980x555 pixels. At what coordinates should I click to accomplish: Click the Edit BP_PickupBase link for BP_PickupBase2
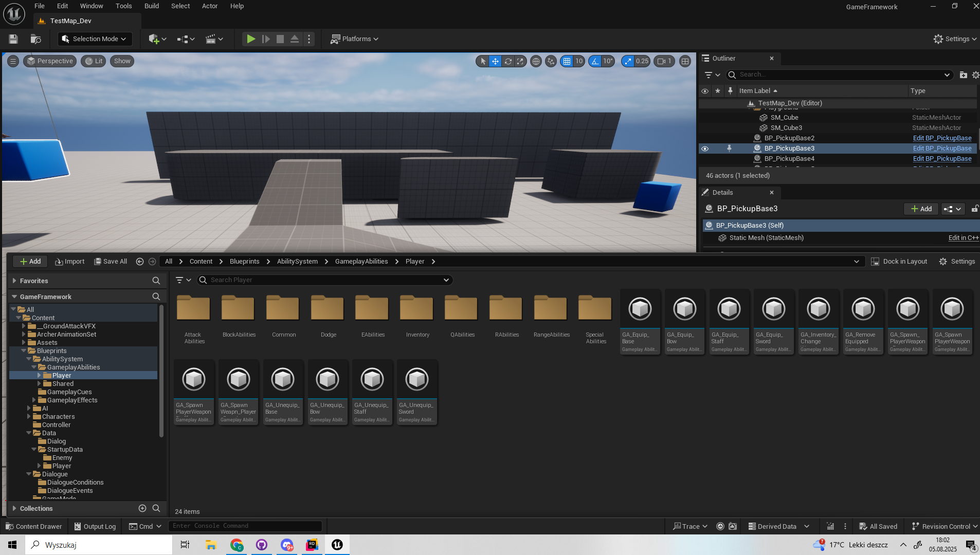click(942, 138)
